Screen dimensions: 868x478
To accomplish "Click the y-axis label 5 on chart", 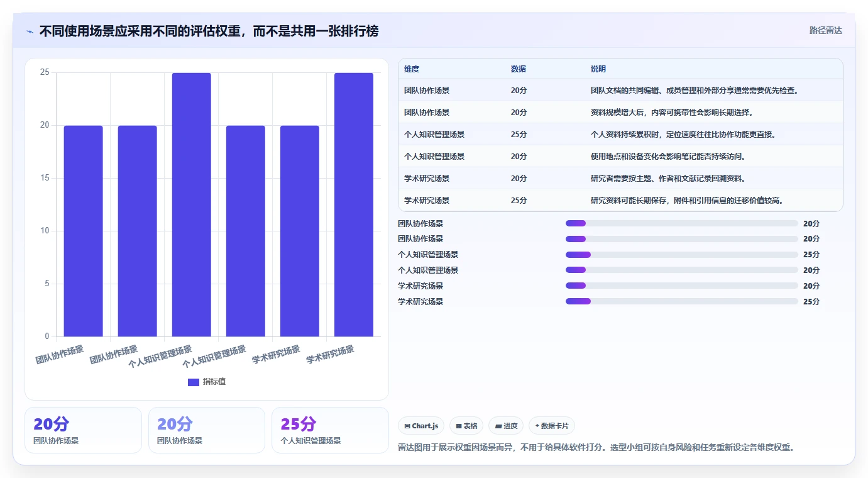I will (x=47, y=284).
